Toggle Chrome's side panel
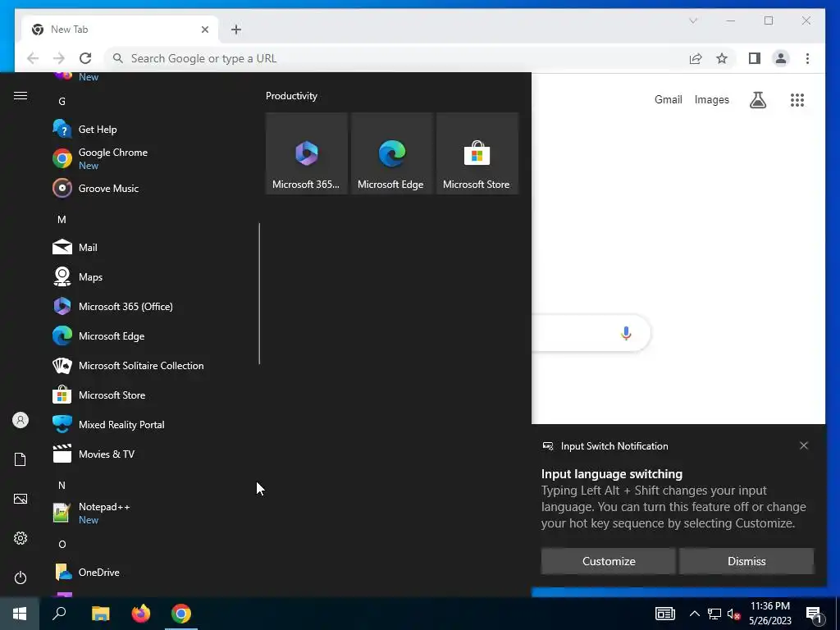 click(x=755, y=58)
